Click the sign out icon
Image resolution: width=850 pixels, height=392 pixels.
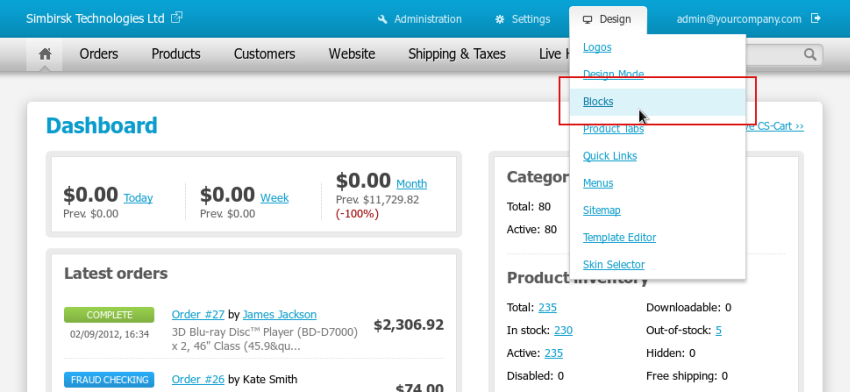(x=816, y=18)
